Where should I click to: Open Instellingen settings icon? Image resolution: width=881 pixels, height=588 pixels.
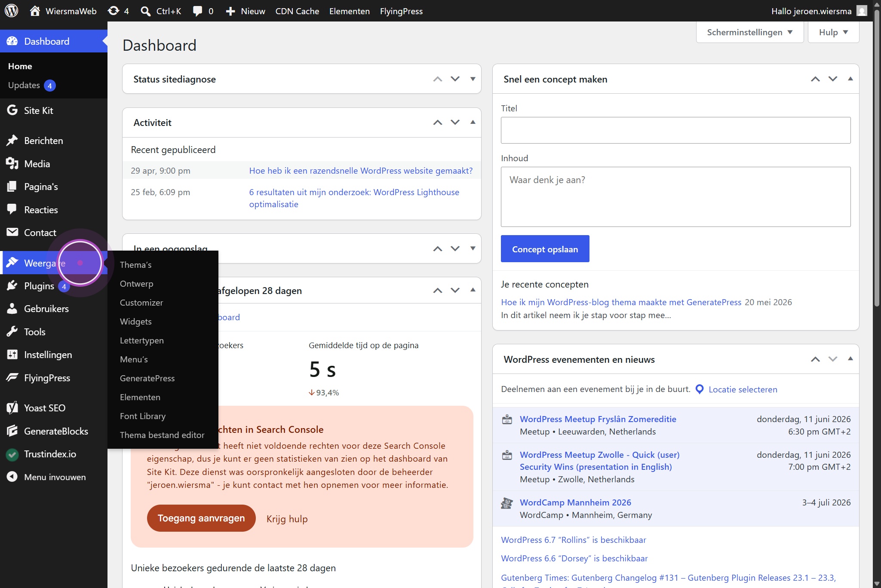tap(12, 355)
